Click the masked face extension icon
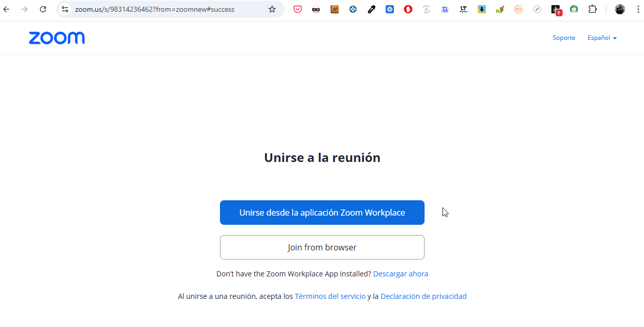644x327 pixels. pyautogui.click(x=316, y=9)
